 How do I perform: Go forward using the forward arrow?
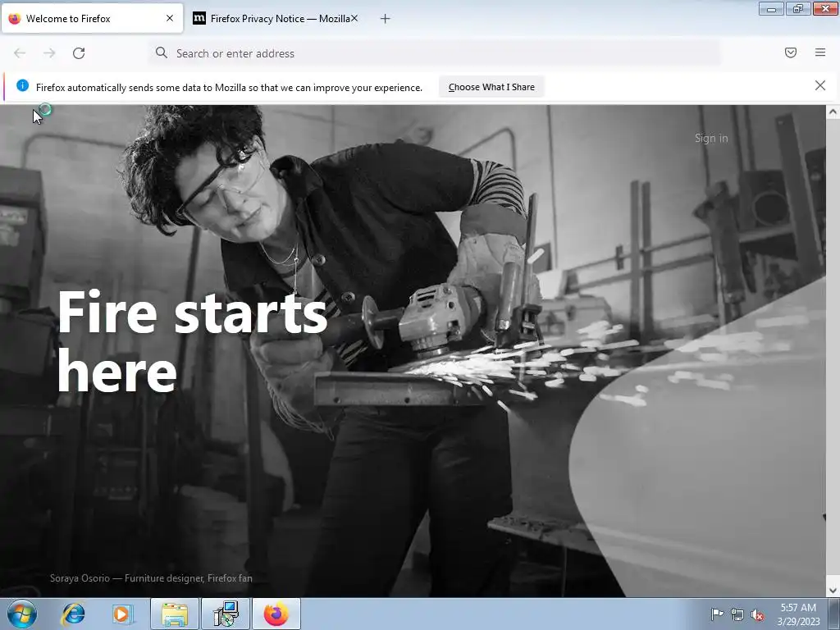click(x=49, y=53)
